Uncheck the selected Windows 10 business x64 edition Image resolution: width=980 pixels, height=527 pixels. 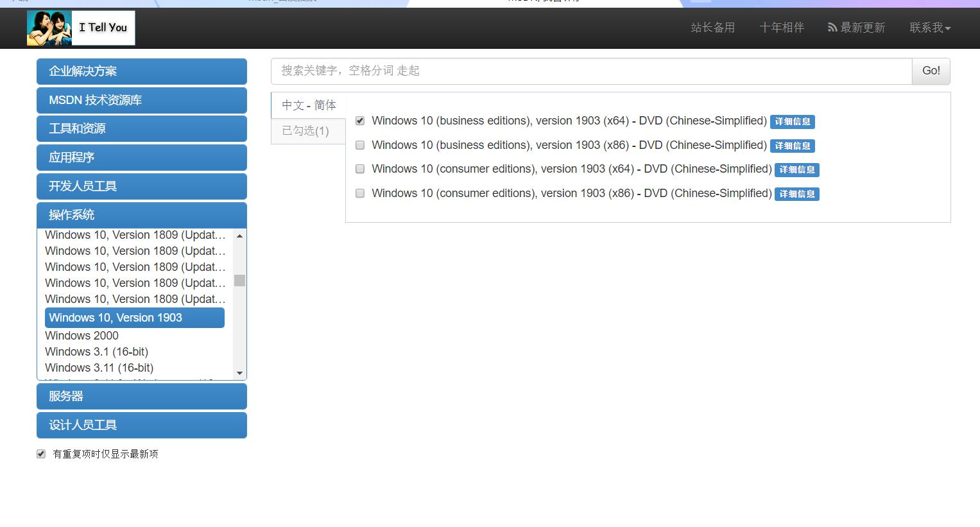359,120
